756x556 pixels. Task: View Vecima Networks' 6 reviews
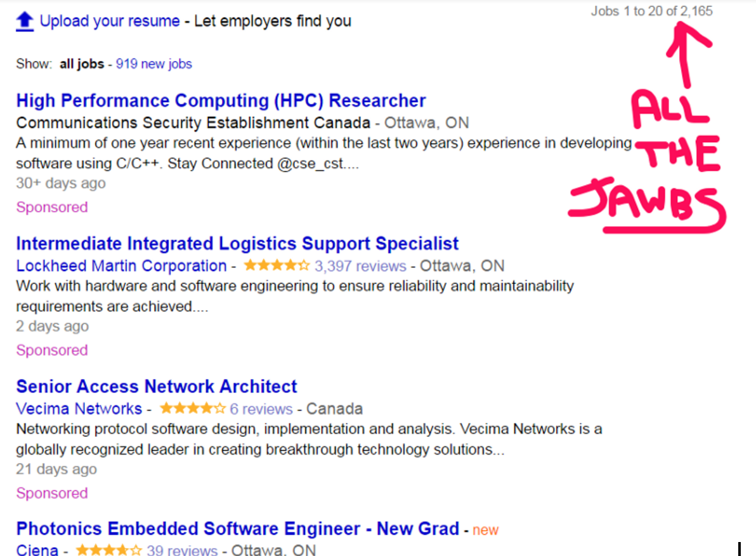261,409
